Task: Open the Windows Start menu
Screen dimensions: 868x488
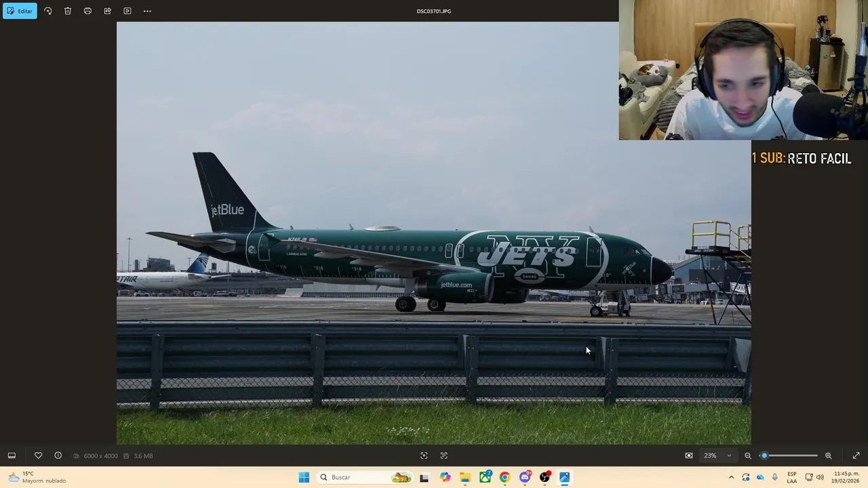Action: click(x=304, y=477)
